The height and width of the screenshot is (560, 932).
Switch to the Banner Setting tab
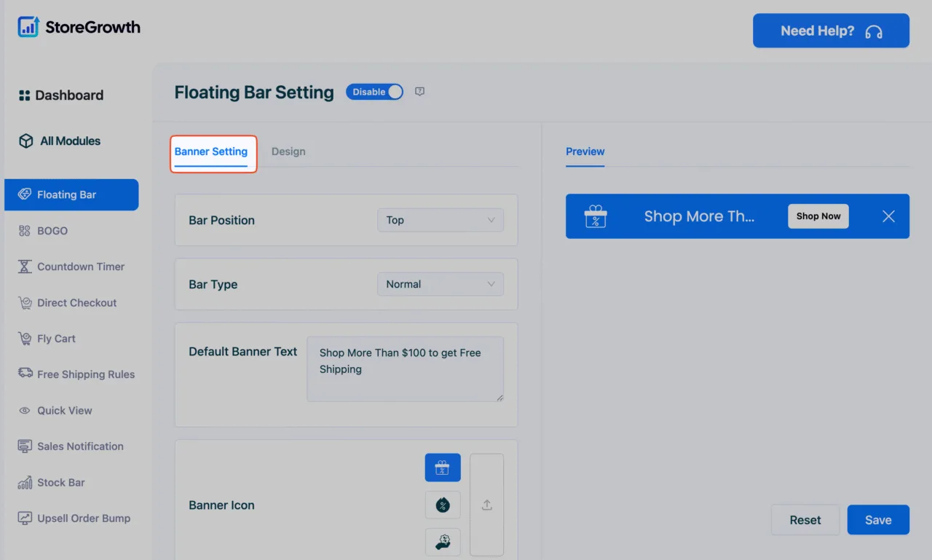[x=211, y=152]
